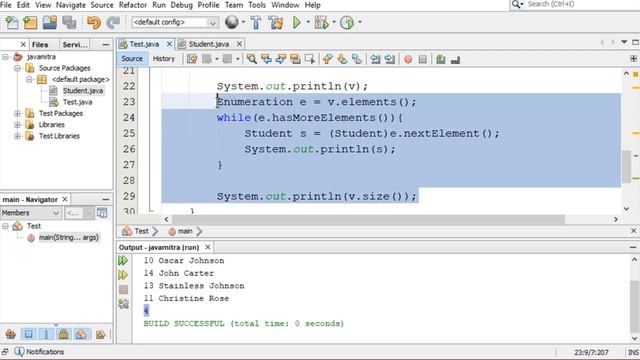Click the Find Previous Occurrence icon
640x360 pixels.
[267, 59]
